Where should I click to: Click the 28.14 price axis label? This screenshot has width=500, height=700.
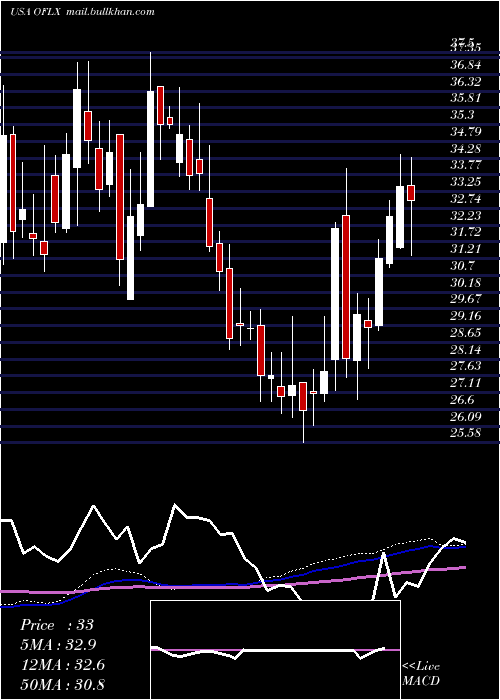pos(466,350)
